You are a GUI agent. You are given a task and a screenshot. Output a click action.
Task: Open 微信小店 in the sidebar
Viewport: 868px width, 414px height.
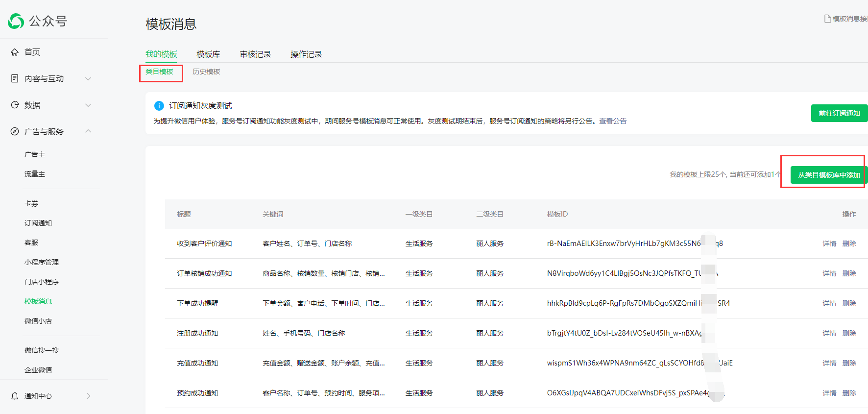(x=38, y=321)
